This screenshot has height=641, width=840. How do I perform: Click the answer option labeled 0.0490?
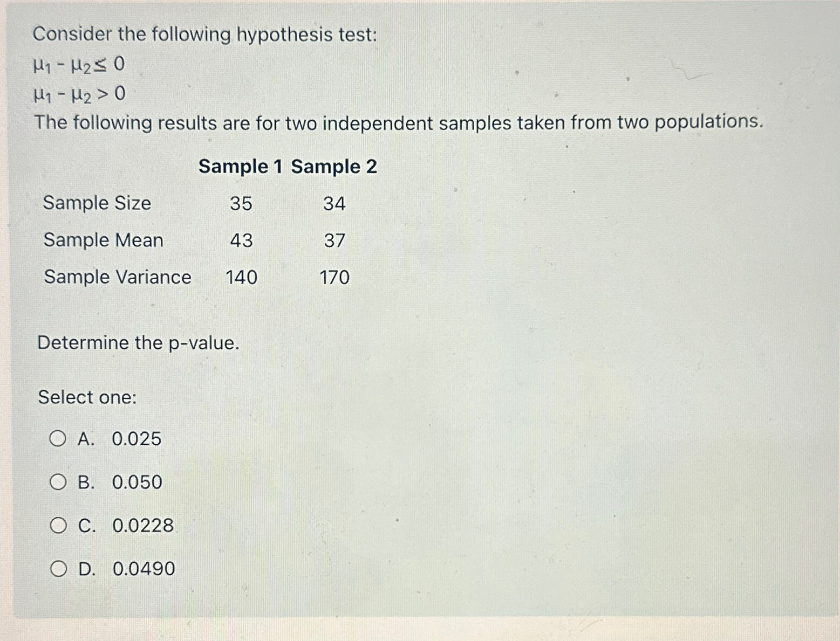click(x=143, y=569)
